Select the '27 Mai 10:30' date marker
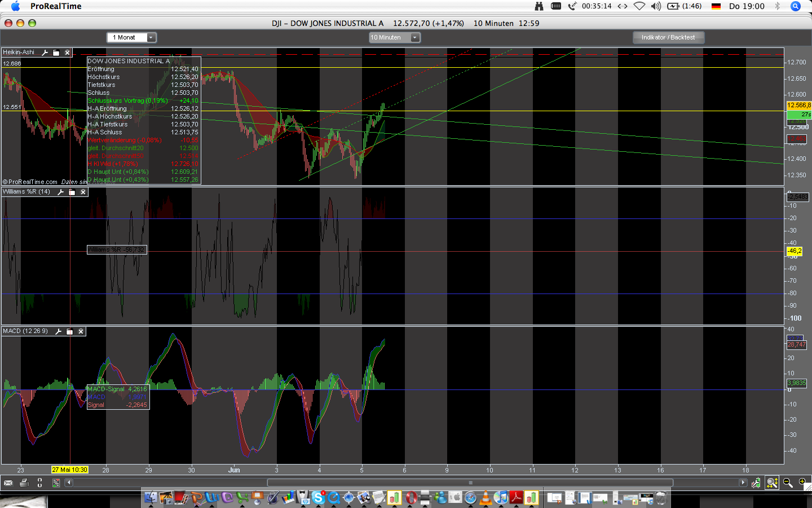 [x=70, y=470]
